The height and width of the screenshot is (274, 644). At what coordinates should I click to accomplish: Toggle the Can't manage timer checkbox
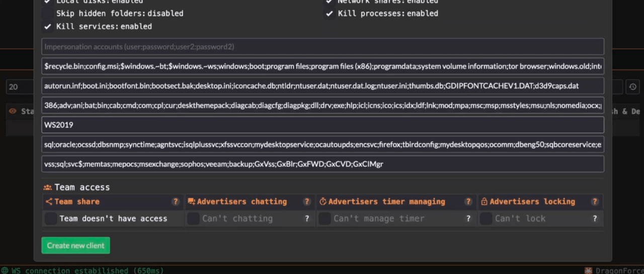pos(325,219)
